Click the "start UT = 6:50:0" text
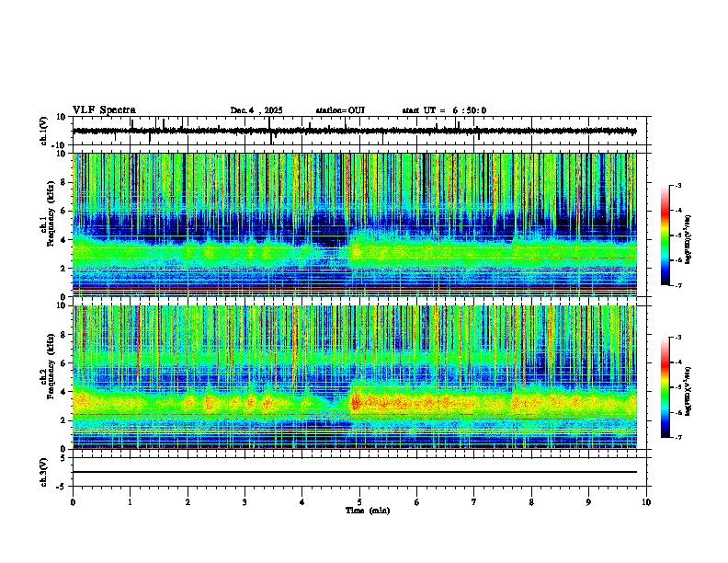 point(444,110)
